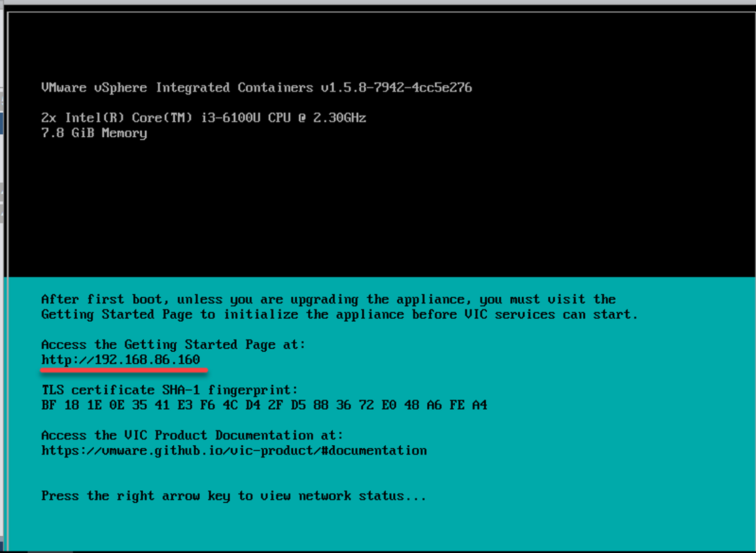Image resolution: width=756 pixels, height=553 pixels.
Task: Click the 'Press the right arrow key' prompt
Action: [233, 496]
